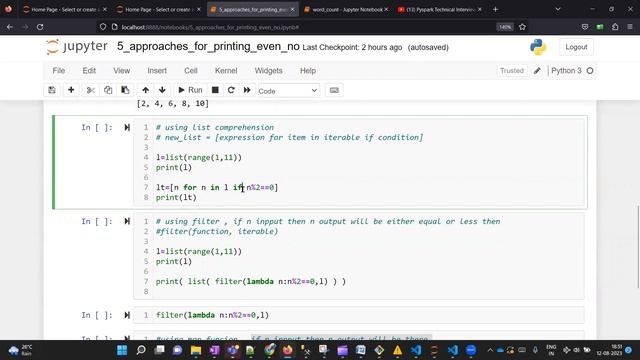
Task: Switch to the word_count Jupyter Notebook tab
Action: click(346, 9)
